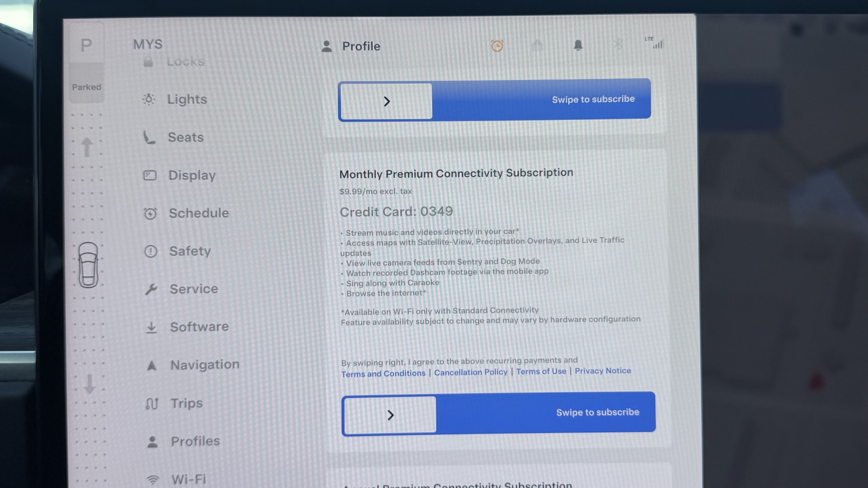Tap the '$9.99/mo excl. tax' price
Image resolution: width=868 pixels, height=488 pixels.
point(375,191)
